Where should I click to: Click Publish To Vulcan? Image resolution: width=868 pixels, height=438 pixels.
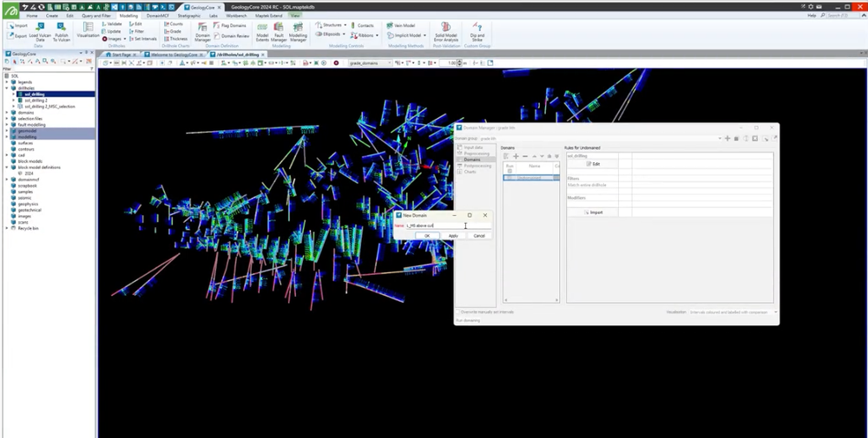coord(62,32)
